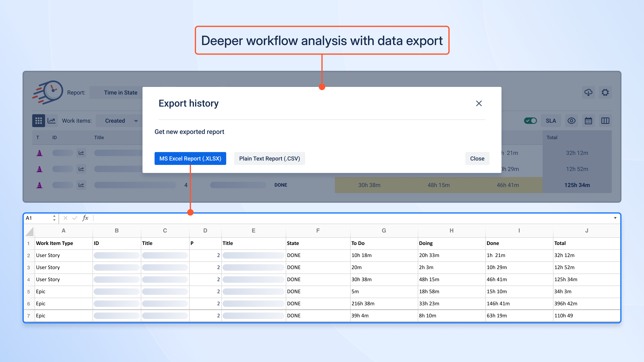Open report settings with the gear icon
This screenshot has width=644, height=362.
tap(605, 93)
